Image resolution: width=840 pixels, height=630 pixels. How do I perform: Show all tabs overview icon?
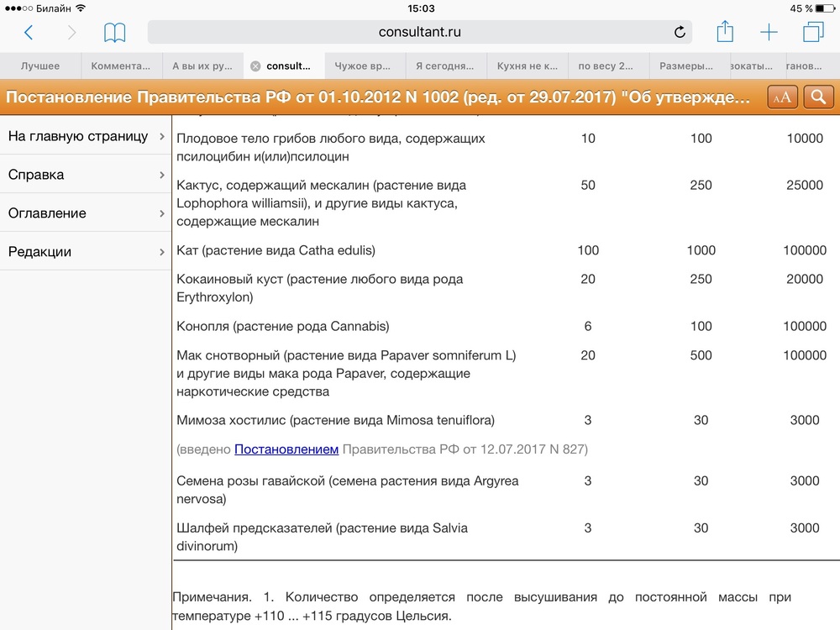pos(813,32)
